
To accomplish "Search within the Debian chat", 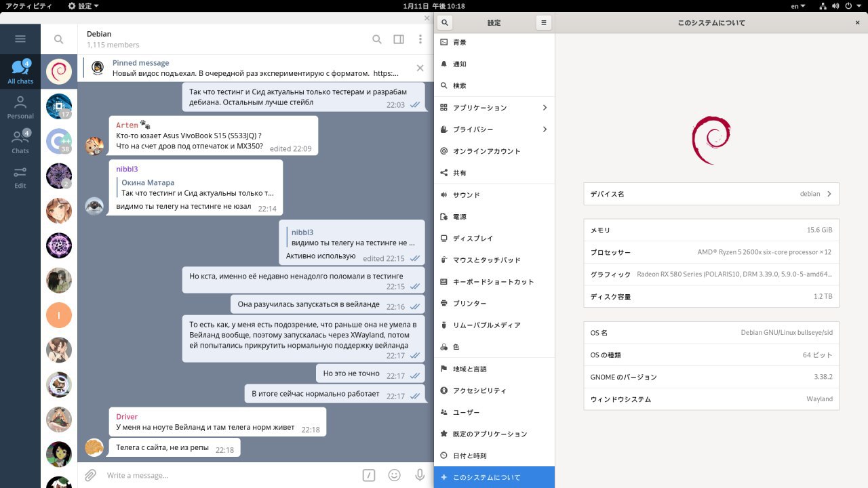I will (x=377, y=39).
